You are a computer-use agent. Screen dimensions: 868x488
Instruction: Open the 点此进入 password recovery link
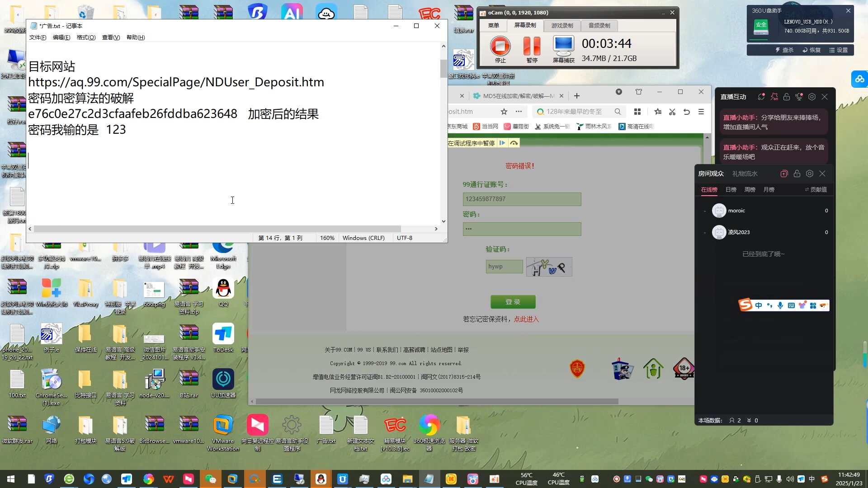coord(526,319)
